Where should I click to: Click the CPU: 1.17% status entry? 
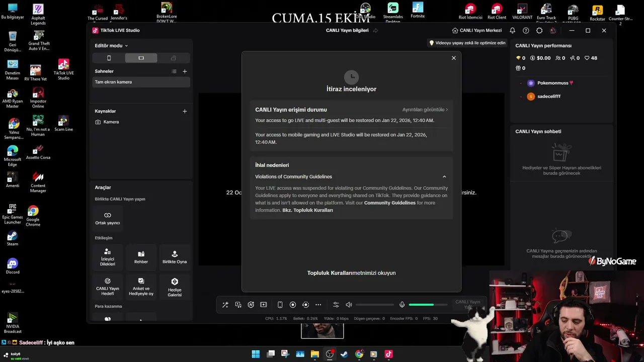coord(276,318)
